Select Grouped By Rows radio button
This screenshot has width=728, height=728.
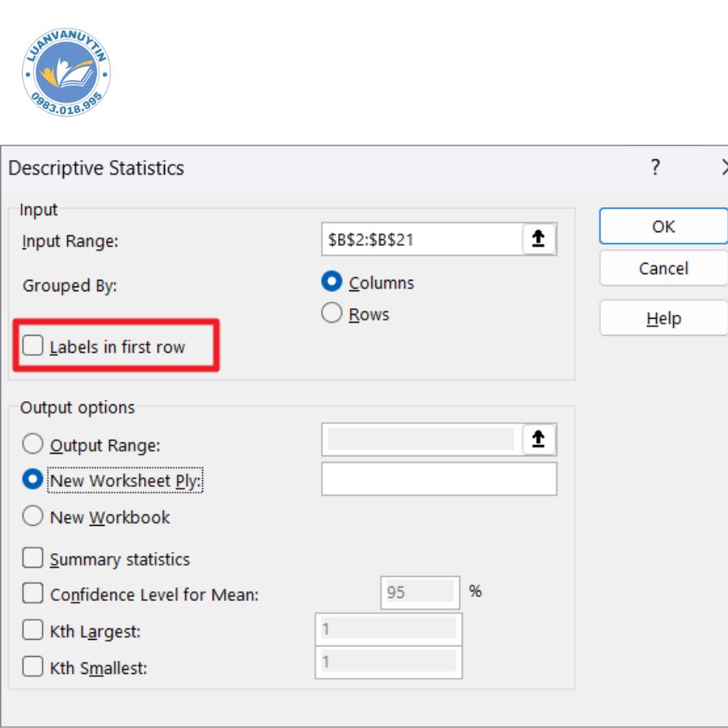pos(332,314)
